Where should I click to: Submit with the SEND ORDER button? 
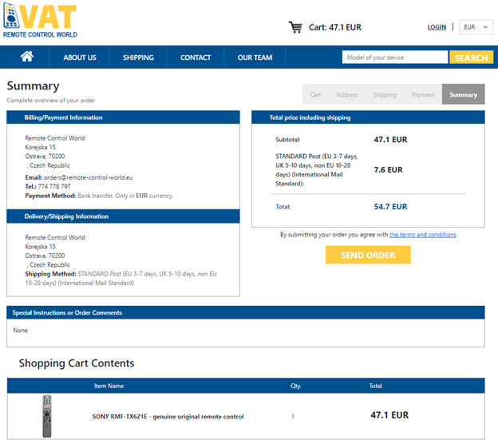(x=368, y=255)
